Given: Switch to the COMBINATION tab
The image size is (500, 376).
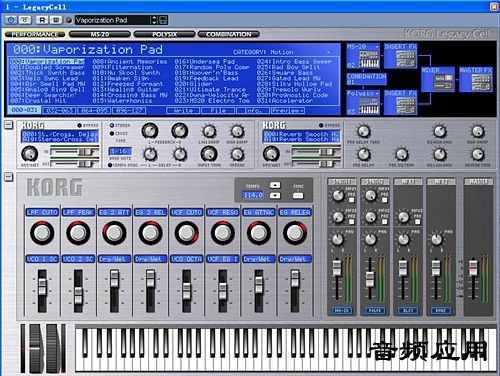Looking at the screenshot, I should point(229,34).
